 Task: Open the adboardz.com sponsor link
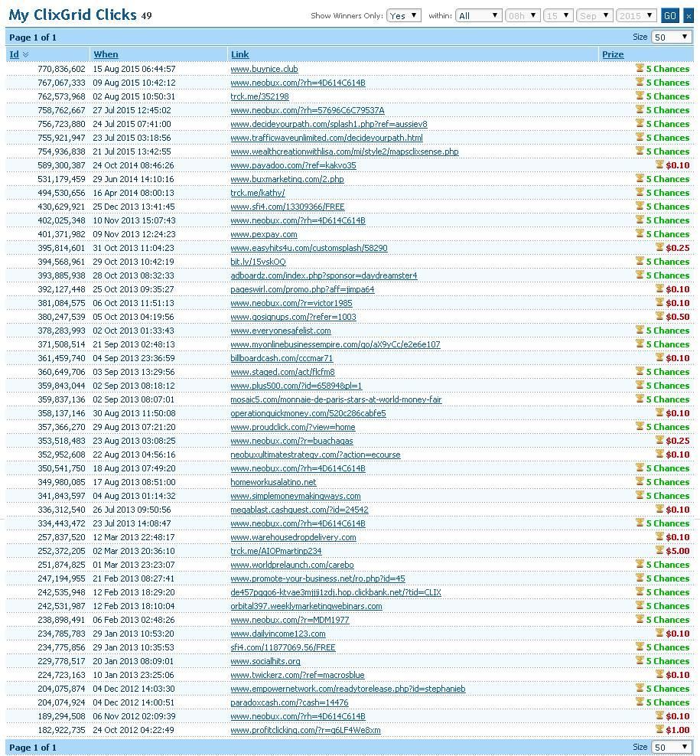tap(324, 275)
